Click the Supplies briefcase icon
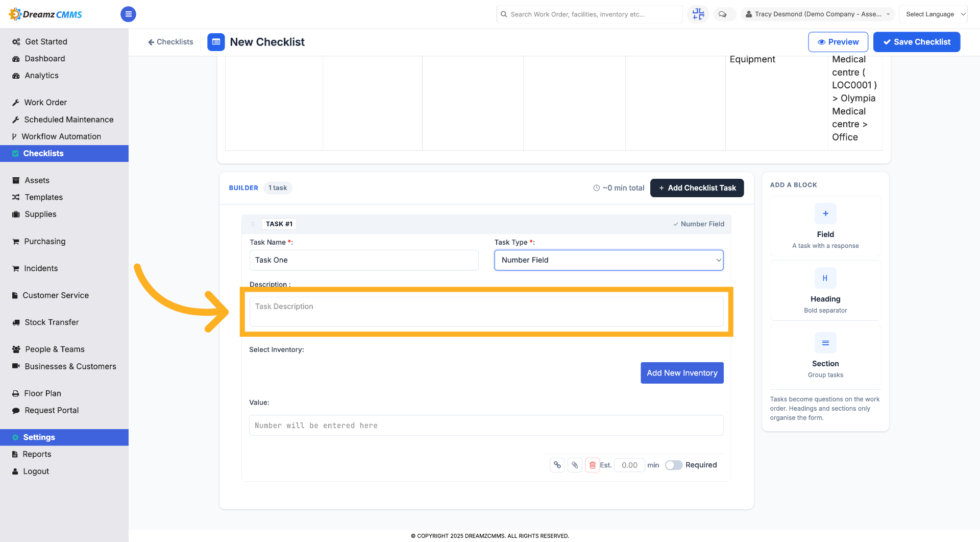 point(16,214)
